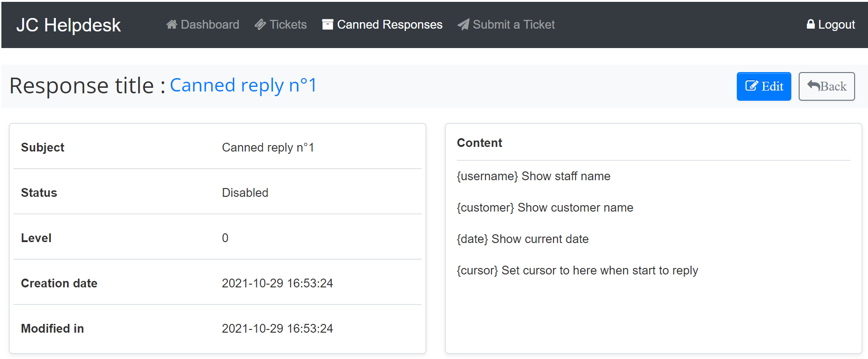Click the reply arrow icon in the Back button
The image size is (868, 359).
tap(813, 85)
